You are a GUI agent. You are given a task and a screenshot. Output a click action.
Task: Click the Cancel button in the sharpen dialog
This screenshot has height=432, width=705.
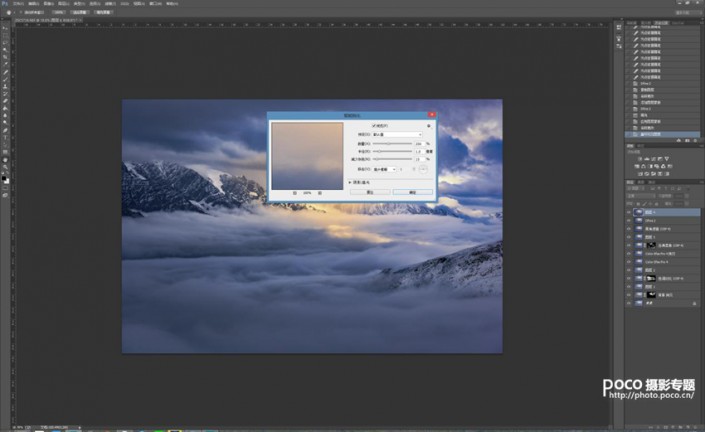click(368, 193)
